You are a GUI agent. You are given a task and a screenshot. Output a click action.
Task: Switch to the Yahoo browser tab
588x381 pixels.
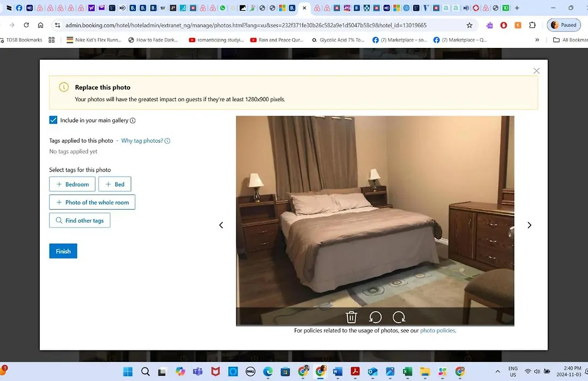91,8
